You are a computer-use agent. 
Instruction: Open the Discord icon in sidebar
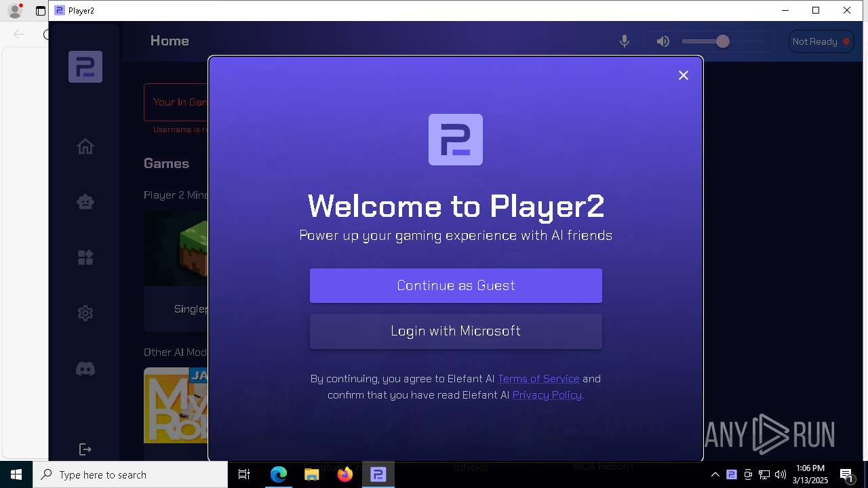tap(85, 369)
